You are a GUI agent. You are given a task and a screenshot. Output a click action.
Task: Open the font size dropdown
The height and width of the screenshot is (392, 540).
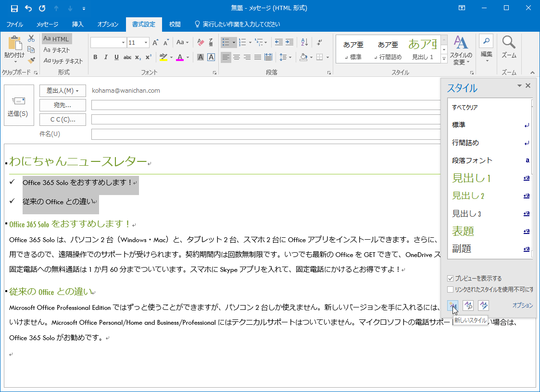click(x=146, y=43)
